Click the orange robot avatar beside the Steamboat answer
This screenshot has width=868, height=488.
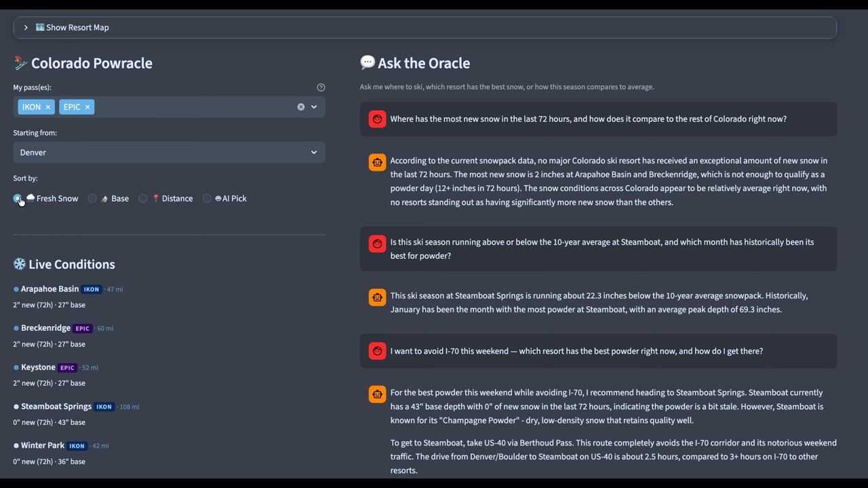click(x=377, y=297)
